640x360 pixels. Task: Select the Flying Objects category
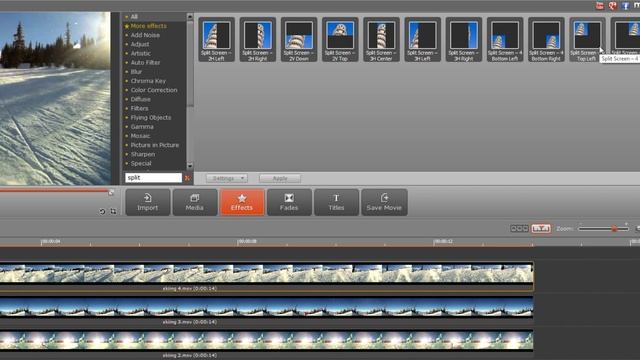tap(151, 118)
